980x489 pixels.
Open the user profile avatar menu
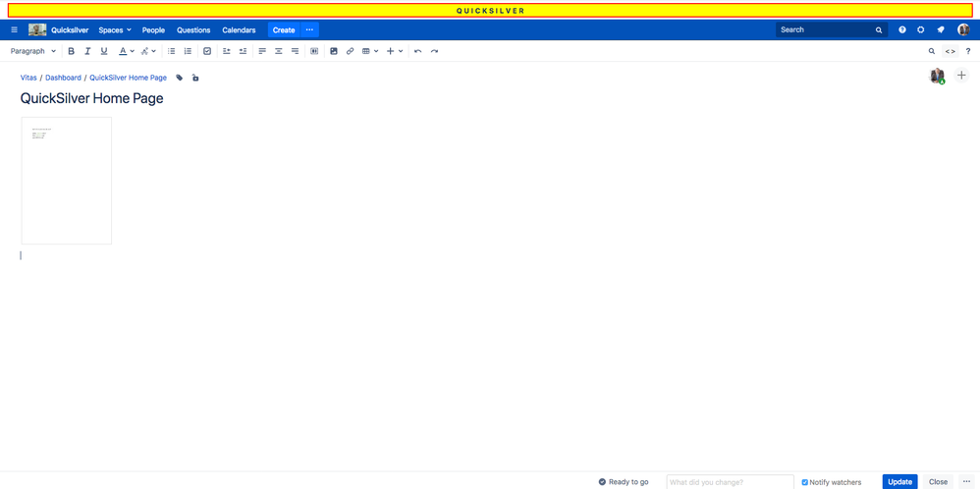click(x=963, y=29)
